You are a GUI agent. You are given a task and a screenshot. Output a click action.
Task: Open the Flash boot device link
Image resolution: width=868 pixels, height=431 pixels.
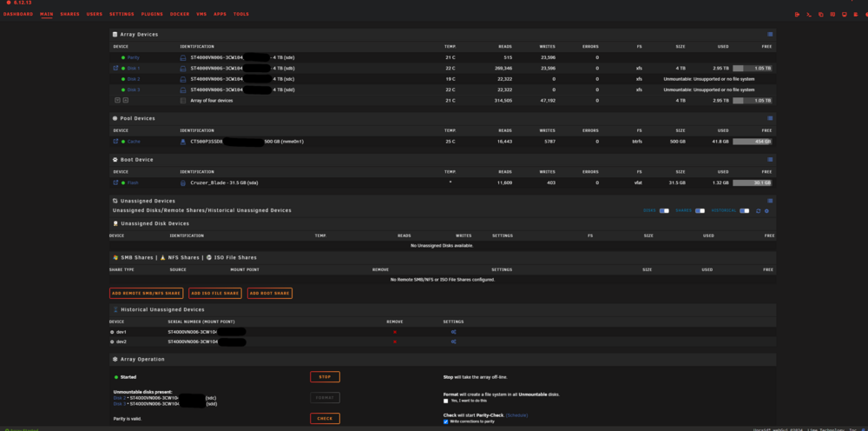pyautogui.click(x=133, y=182)
